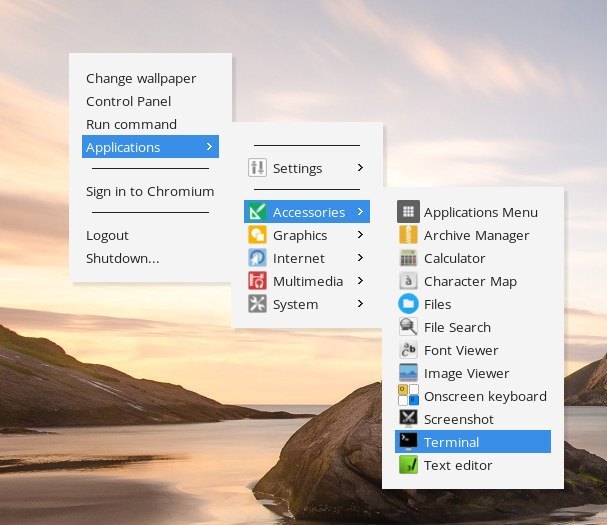Click the Archive Manager zipper icon
Image resolution: width=607 pixels, height=525 pixels.
pos(408,235)
